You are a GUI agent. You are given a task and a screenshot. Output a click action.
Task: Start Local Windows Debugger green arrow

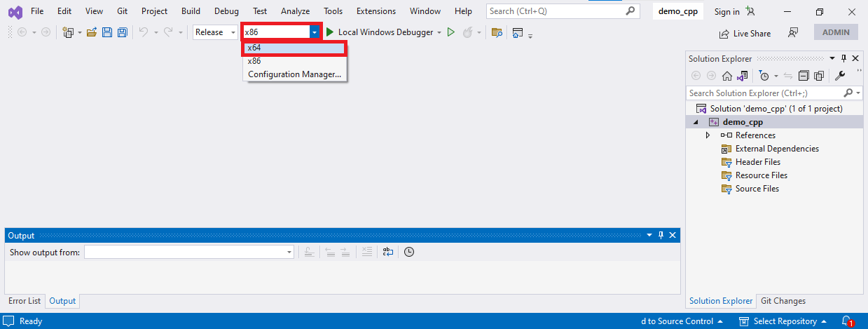pos(329,32)
